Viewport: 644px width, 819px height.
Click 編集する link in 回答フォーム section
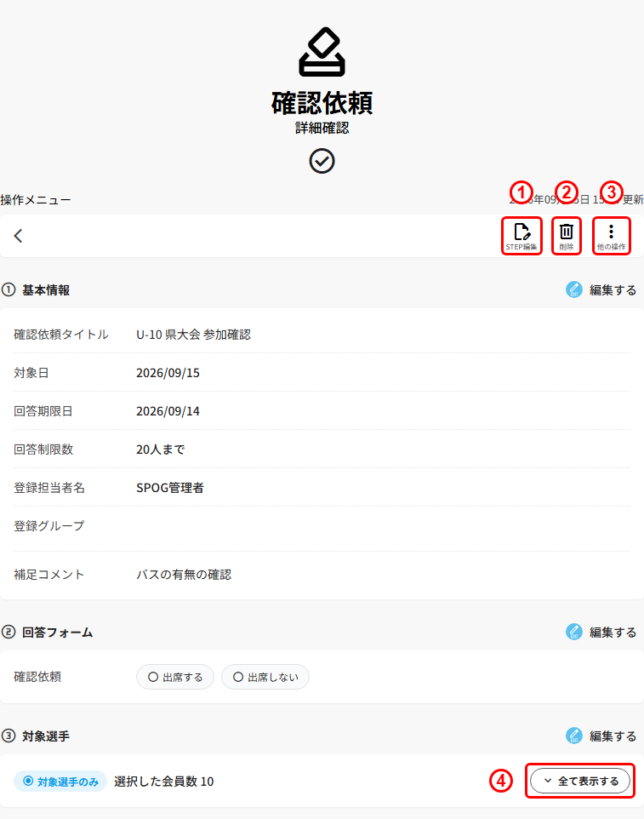(x=613, y=632)
